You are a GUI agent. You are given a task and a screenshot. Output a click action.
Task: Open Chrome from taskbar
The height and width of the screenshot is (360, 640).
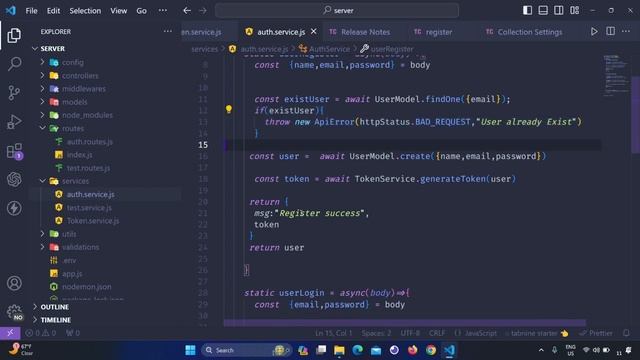431,350
